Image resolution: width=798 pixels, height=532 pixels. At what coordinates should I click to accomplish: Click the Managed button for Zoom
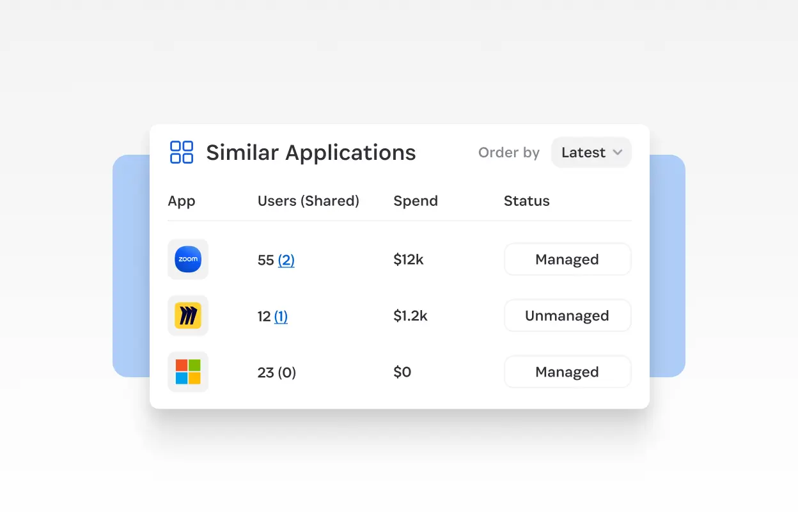(x=567, y=259)
